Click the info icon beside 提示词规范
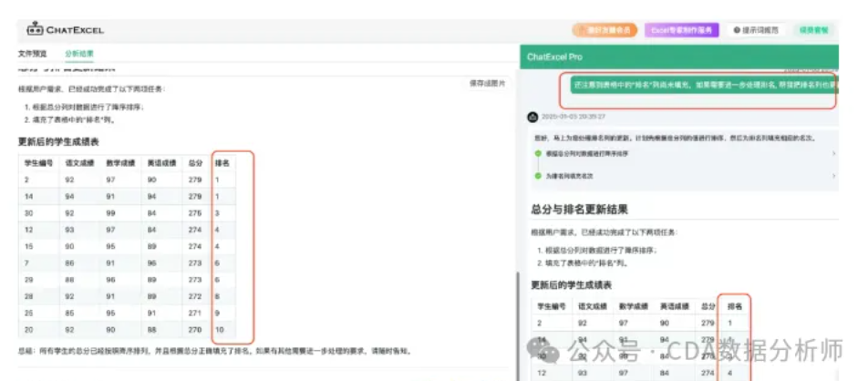 tap(737, 30)
